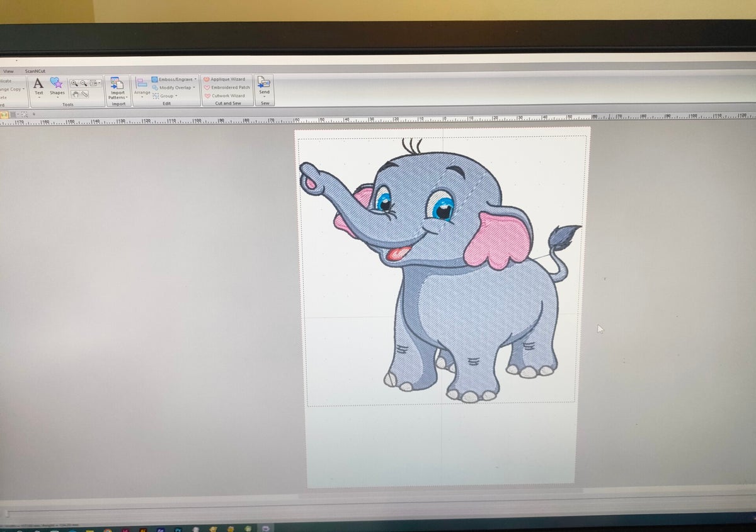Start the Embroidered Patch wizard
The image size is (756, 532).
(x=227, y=88)
